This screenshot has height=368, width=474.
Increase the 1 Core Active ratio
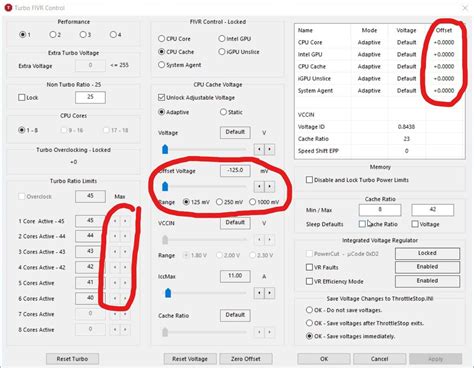click(125, 221)
